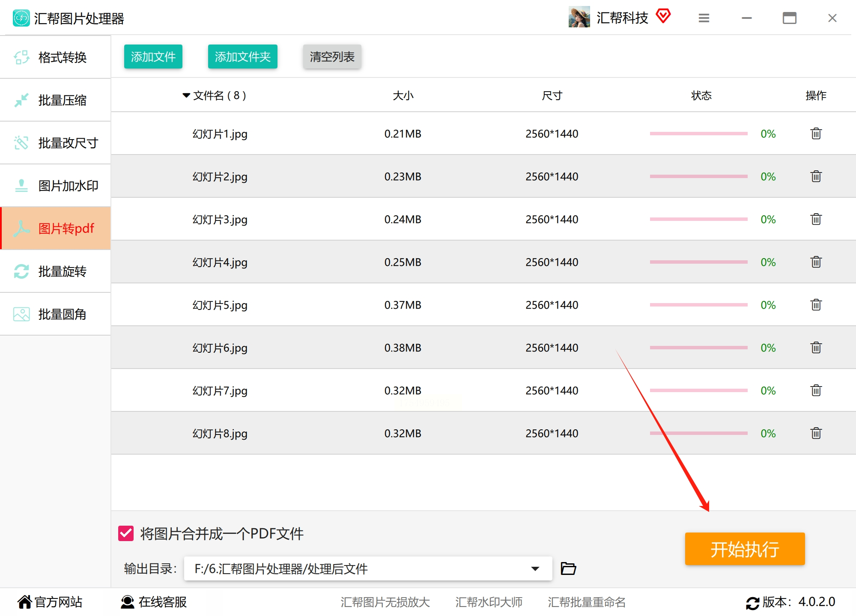Open the 格式转换 sidebar tab

click(x=56, y=57)
